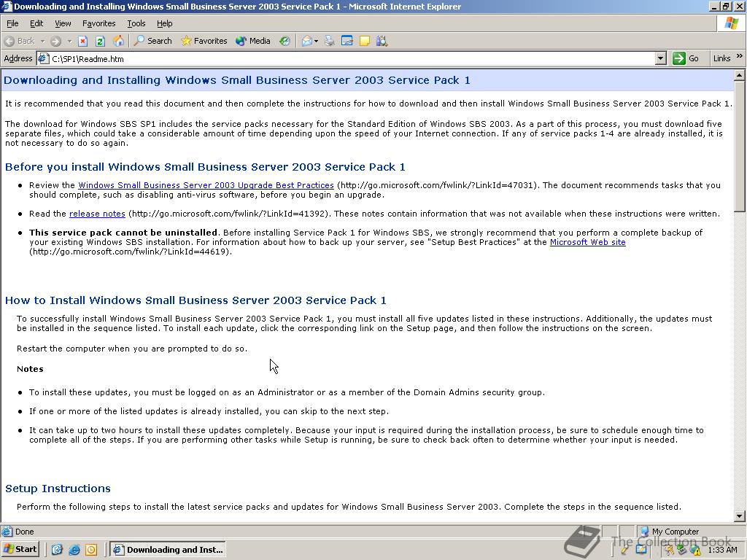
Task: Open the Favorites pane from toolbar
Action: (204, 41)
